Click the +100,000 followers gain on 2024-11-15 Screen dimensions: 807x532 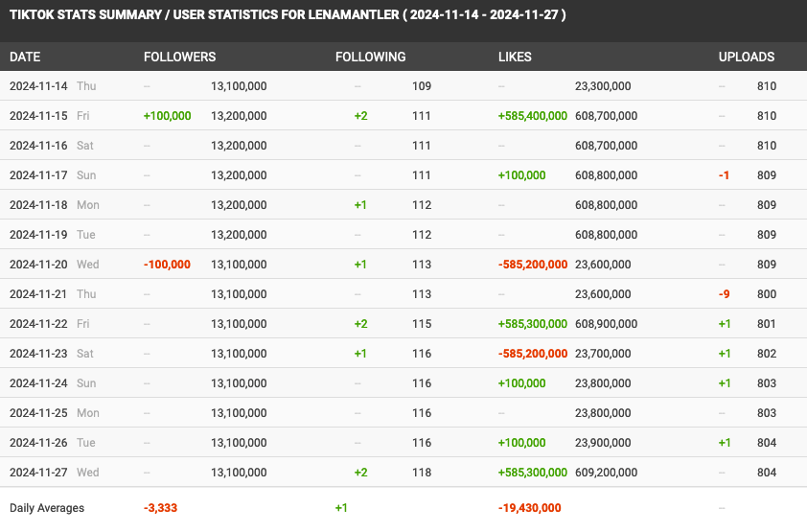(168, 116)
